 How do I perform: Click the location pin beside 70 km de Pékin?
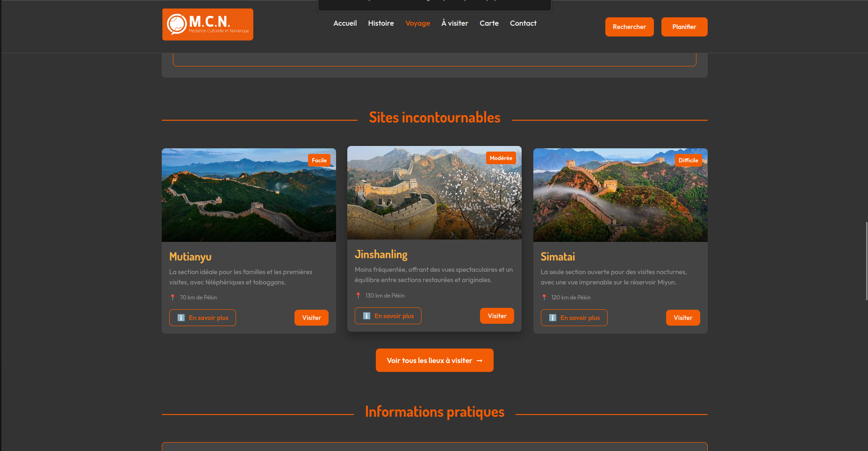[172, 298]
